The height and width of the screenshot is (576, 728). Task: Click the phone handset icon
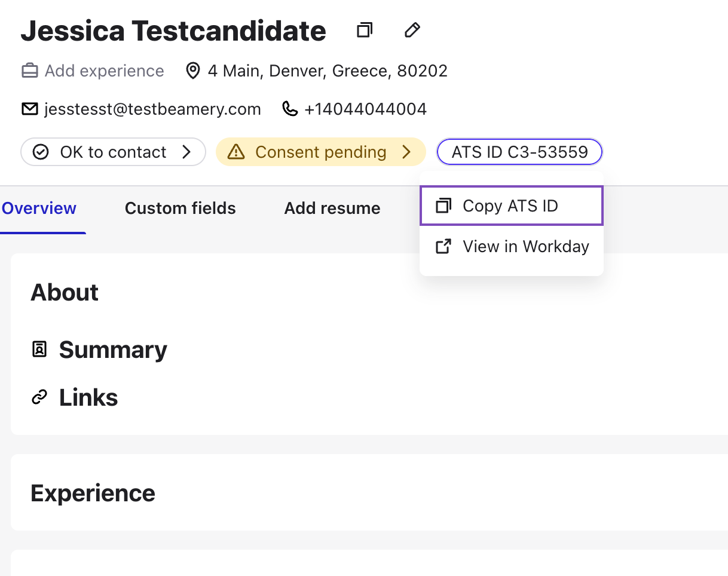pyautogui.click(x=290, y=109)
